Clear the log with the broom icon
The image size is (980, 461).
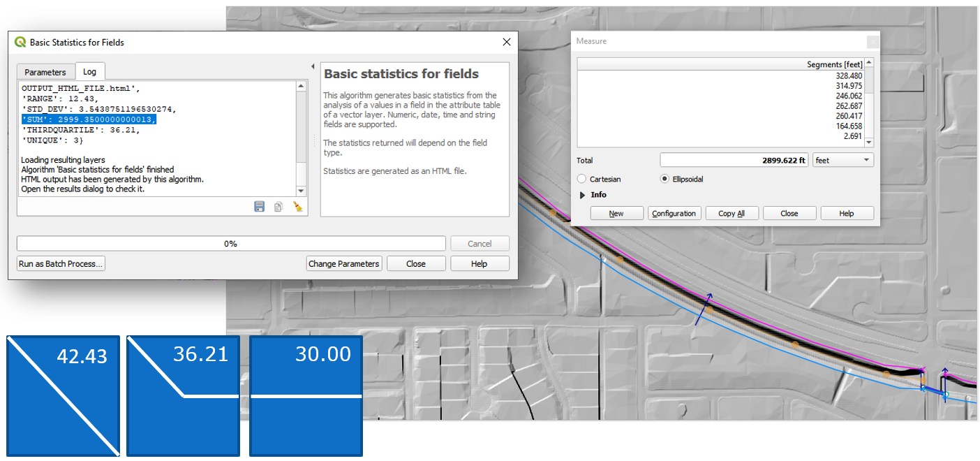[297, 207]
